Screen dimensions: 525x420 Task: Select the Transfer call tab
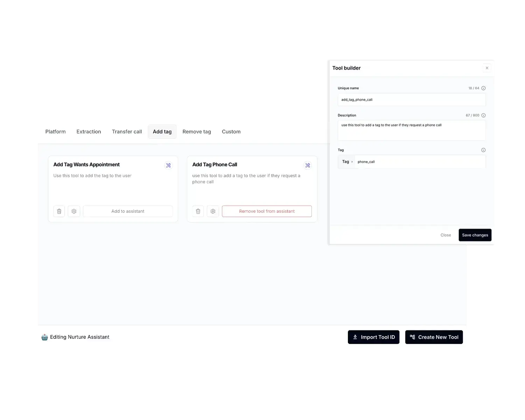tap(127, 132)
